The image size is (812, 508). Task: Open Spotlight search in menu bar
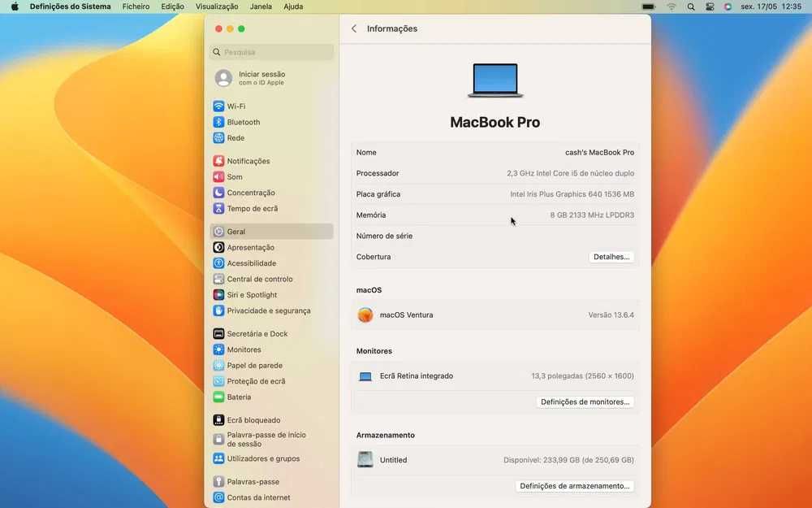coord(691,7)
